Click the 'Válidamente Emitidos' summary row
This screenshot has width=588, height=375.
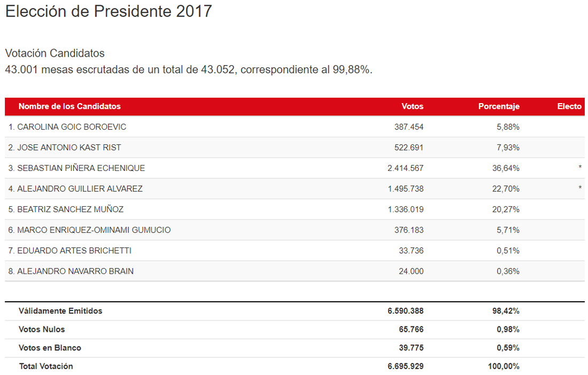point(295,311)
